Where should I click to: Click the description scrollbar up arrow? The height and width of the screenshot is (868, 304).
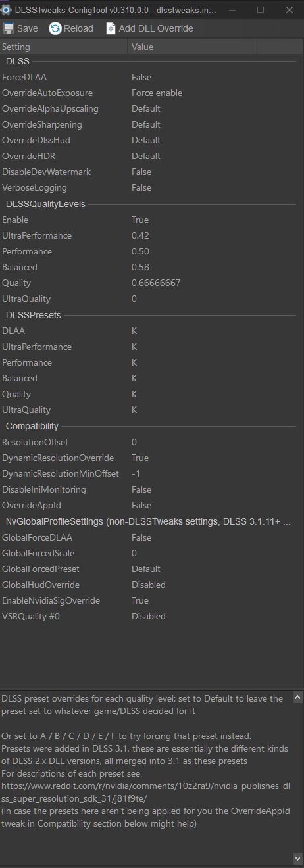coord(298,697)
